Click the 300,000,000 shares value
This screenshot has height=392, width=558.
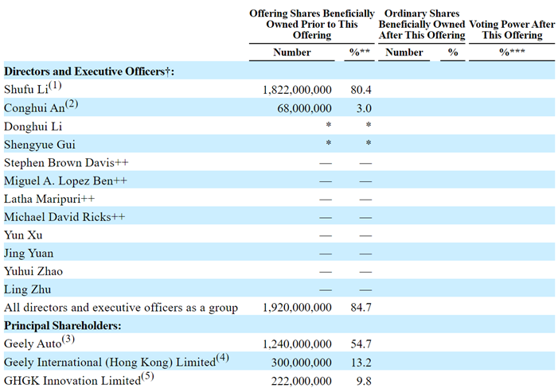[302, 363]
